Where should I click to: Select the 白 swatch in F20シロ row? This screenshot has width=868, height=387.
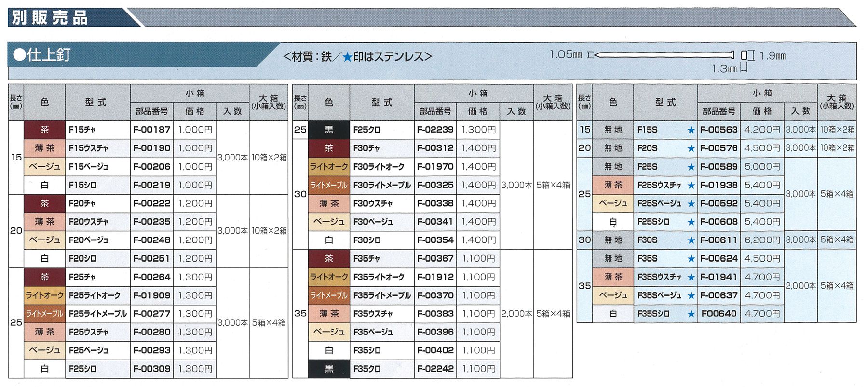44,259
